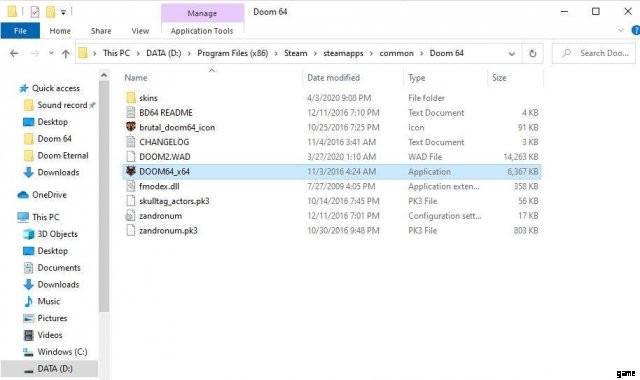This screenshot has width=640, height=380.
Task: Click the steamapps breadcrumb
Action: tap(343, 53)
